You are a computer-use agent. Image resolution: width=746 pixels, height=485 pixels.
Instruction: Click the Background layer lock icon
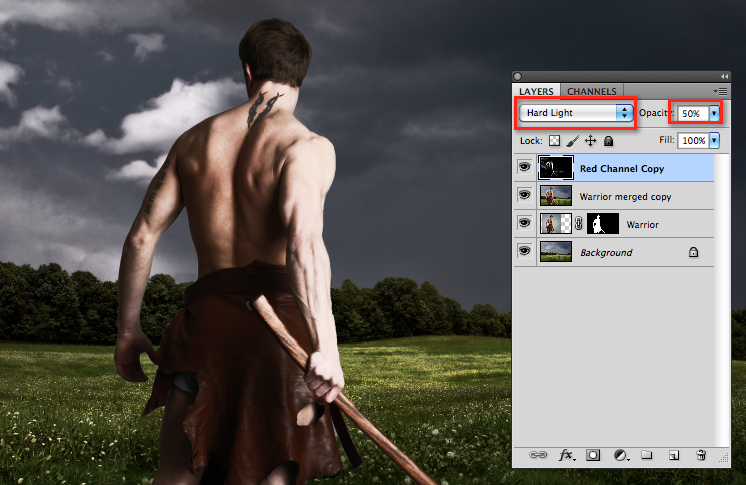(694, 252)
